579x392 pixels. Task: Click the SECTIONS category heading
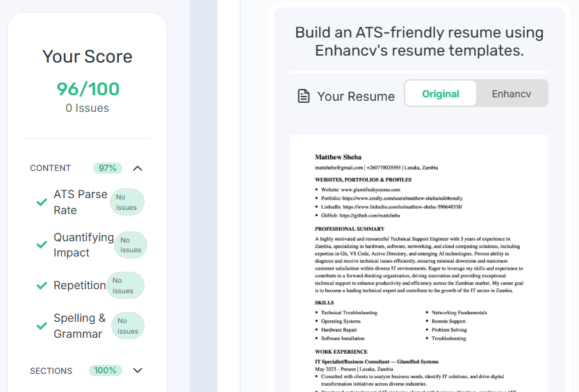pos(51,370)
